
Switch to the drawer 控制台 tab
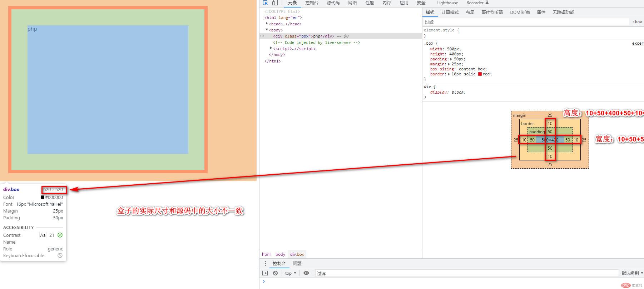[x=279, y=263]
